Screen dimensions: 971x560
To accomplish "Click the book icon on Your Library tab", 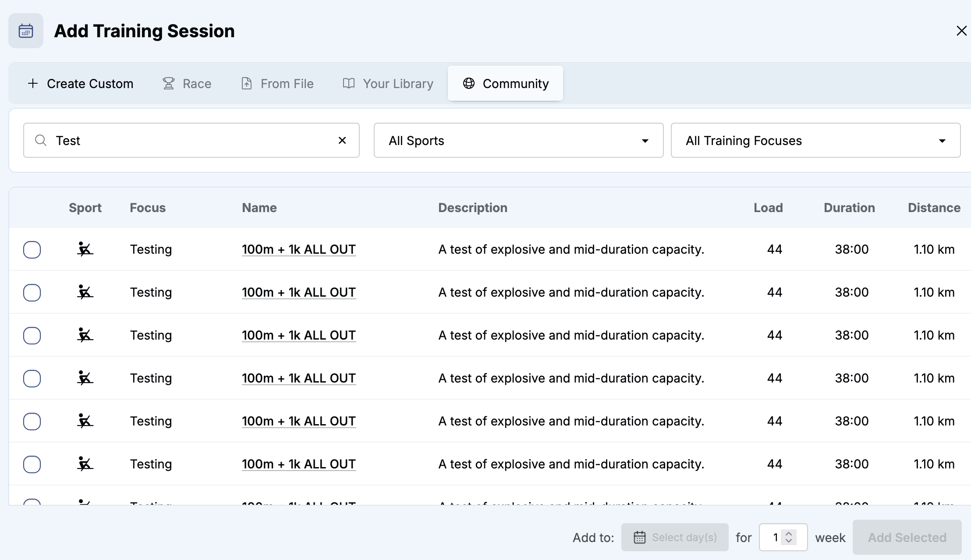I will tap(348, 83).
